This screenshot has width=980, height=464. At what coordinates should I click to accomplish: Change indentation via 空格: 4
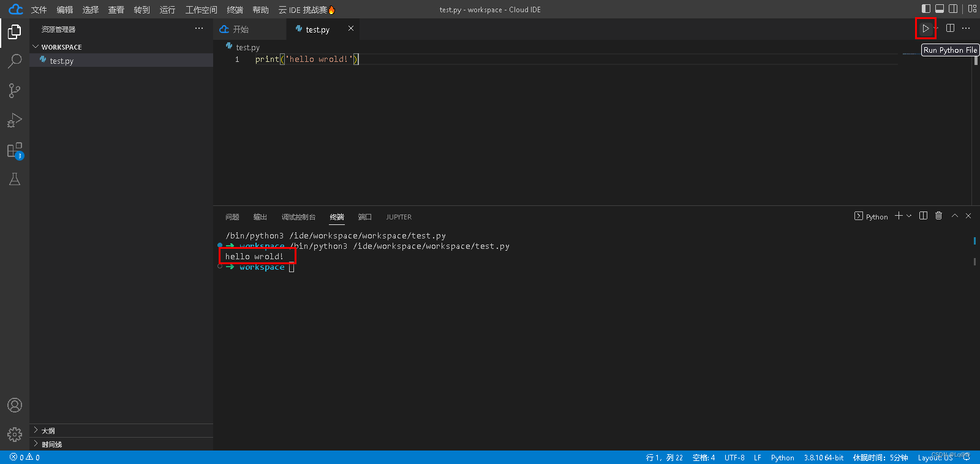click(704, 458)
